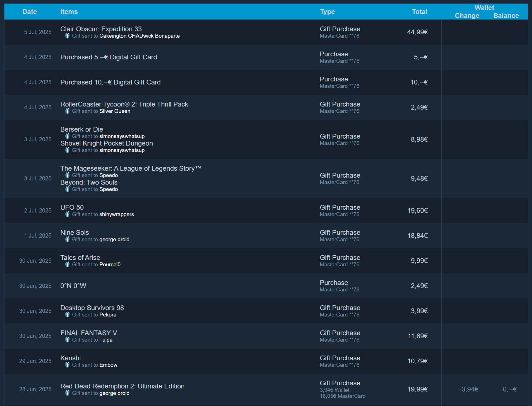This screenshot has height=406, width=532.
Task: Click the 9,48€ total amount
Action: pos(419,178)
